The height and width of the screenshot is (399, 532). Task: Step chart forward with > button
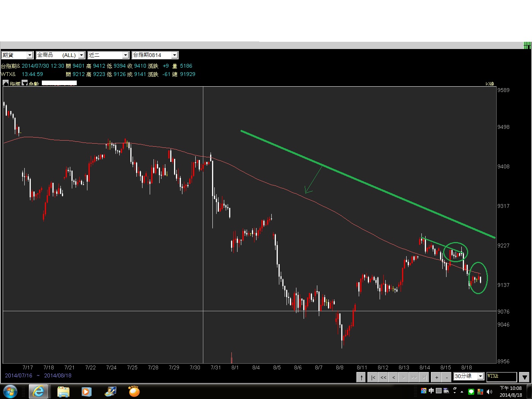coord(404,377)
